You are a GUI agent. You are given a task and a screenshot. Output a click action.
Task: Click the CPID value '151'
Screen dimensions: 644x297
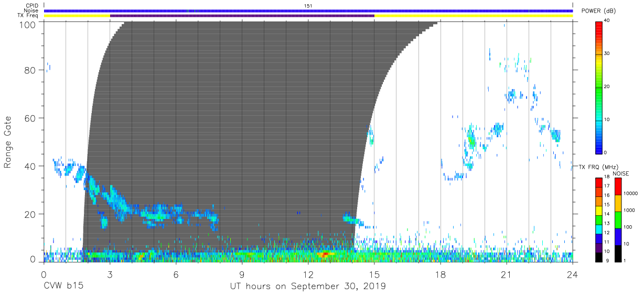[x=308, y=6]
